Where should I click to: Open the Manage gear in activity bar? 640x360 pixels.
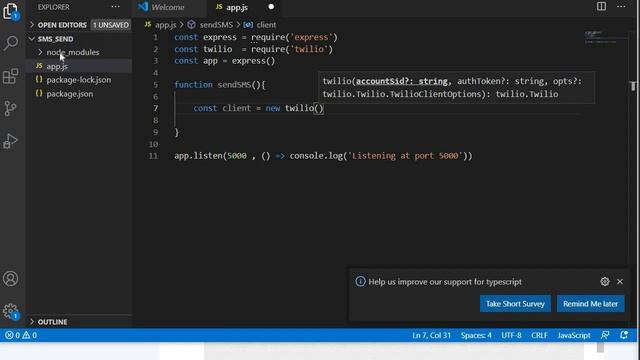[x=11, y=311]
